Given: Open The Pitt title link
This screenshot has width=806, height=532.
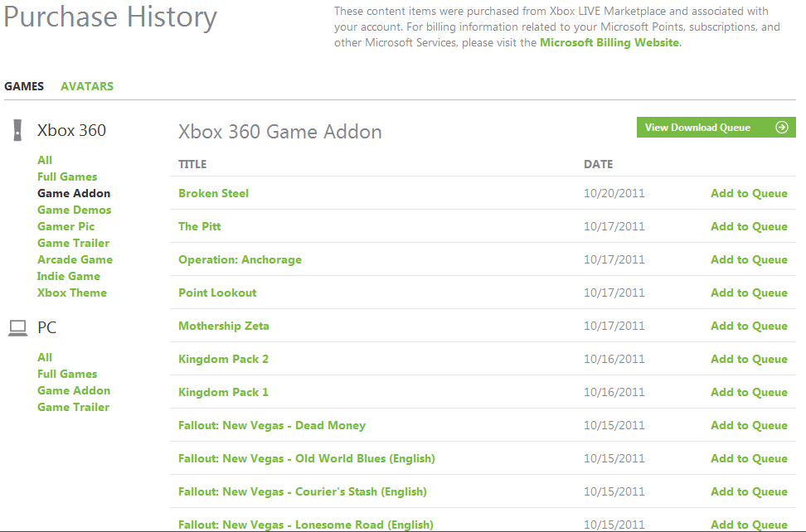Looking at the screenshot, I should click(x=200, y=226).
